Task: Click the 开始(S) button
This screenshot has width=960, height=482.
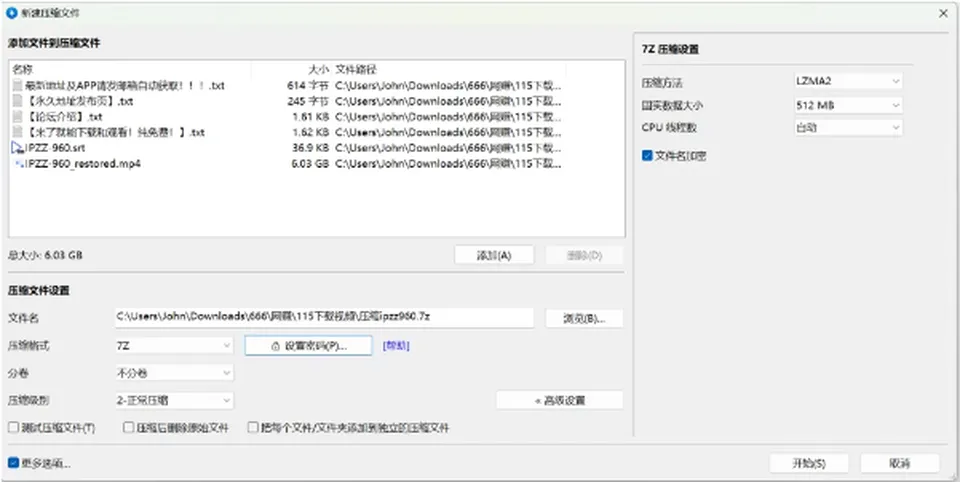Action: [809, 463]
